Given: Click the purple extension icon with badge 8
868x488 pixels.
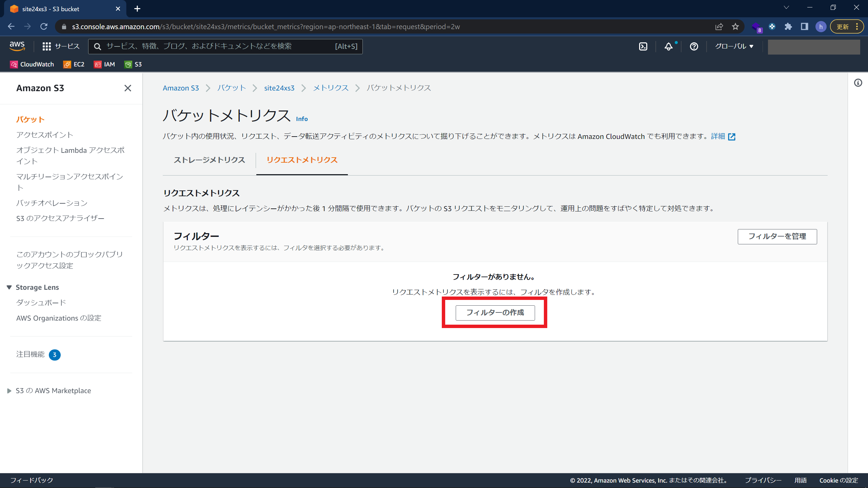Looking at the screenshot, I should tap(756, 27).
